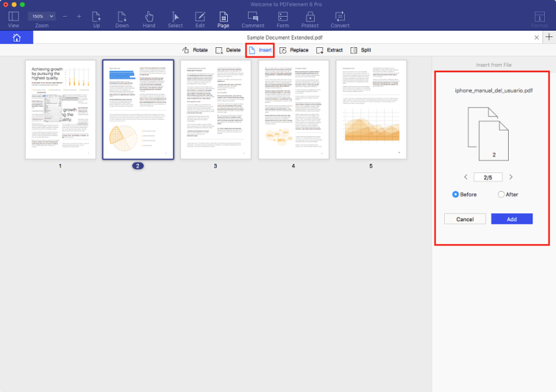
Task: Click the Extract page option
Action: [x=329, y=50]
